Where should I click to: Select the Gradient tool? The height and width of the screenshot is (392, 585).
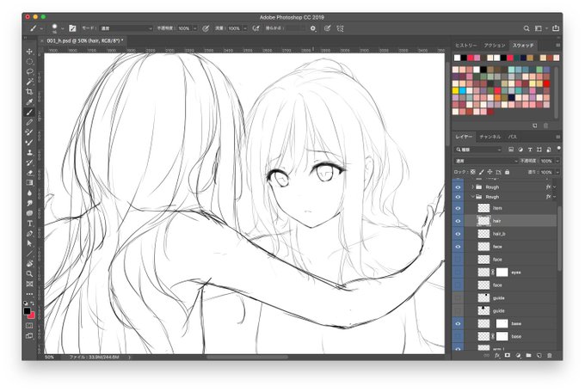point(29,183)
